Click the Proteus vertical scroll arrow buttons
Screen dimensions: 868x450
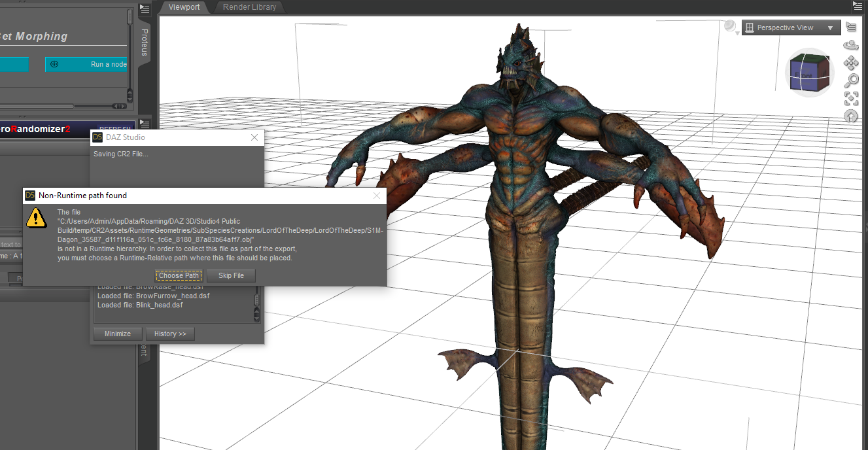129,94
